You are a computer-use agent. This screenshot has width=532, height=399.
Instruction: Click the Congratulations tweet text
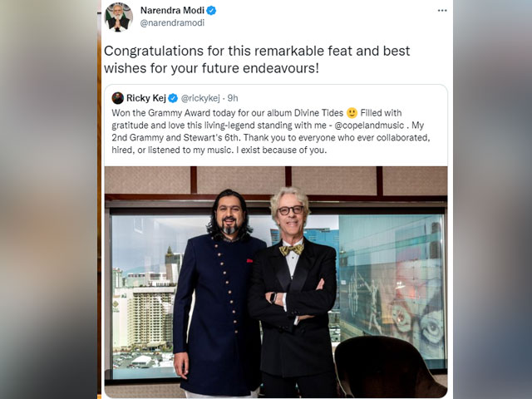(x=257, y=59)
